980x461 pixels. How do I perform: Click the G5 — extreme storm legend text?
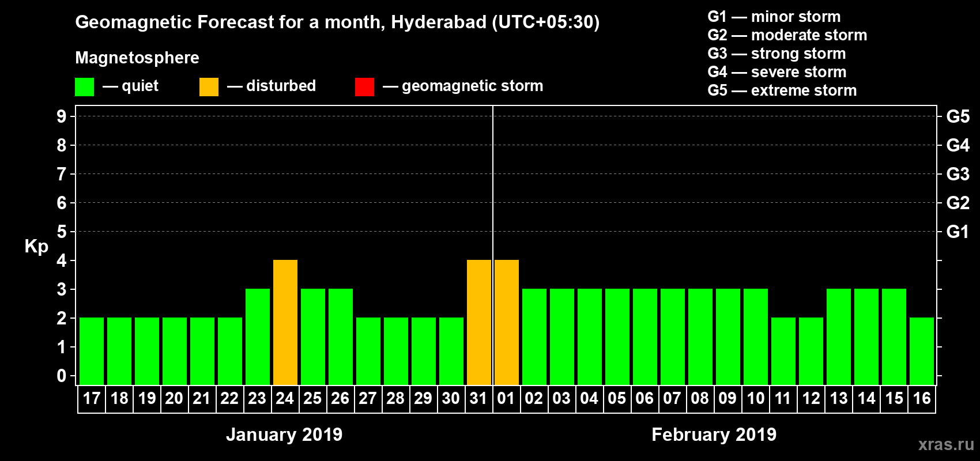point(782,90)
